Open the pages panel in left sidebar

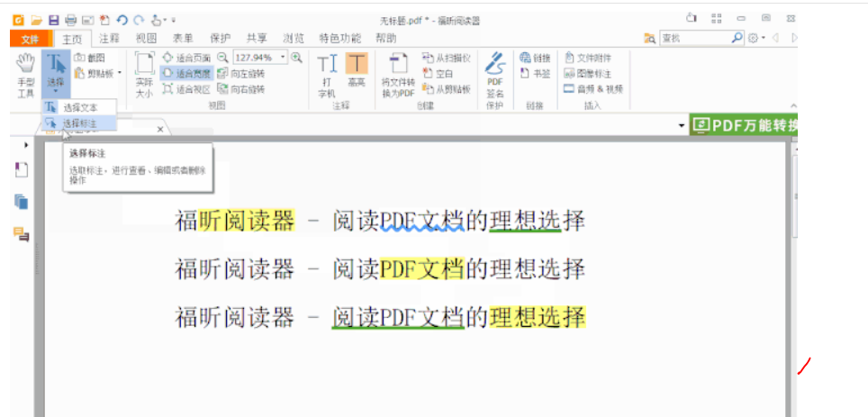(21, 202)
